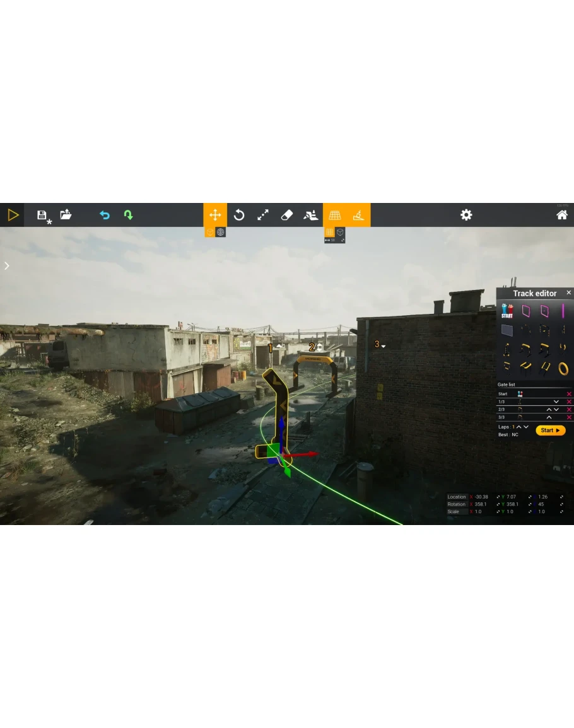Choose the Eraser tool
Screen dimensions: 574x728
pos(286,215)
